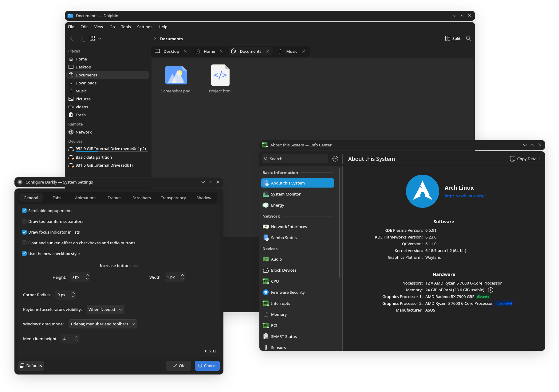Screen dimensions: 559x392
Task: Open PCI information module
Action: (x=297, y=325)
